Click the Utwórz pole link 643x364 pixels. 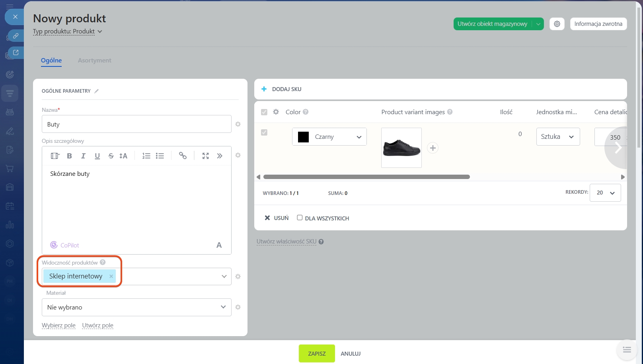[97, 325]
